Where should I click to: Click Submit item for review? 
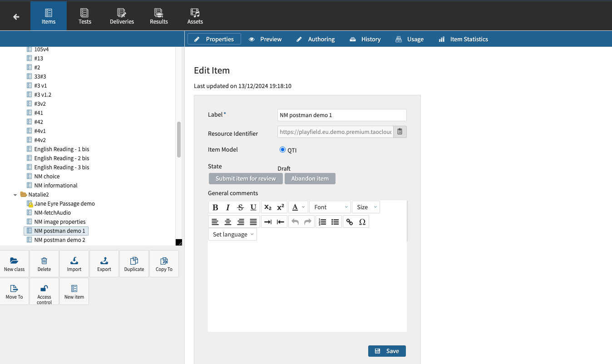(x=246, y=179)
